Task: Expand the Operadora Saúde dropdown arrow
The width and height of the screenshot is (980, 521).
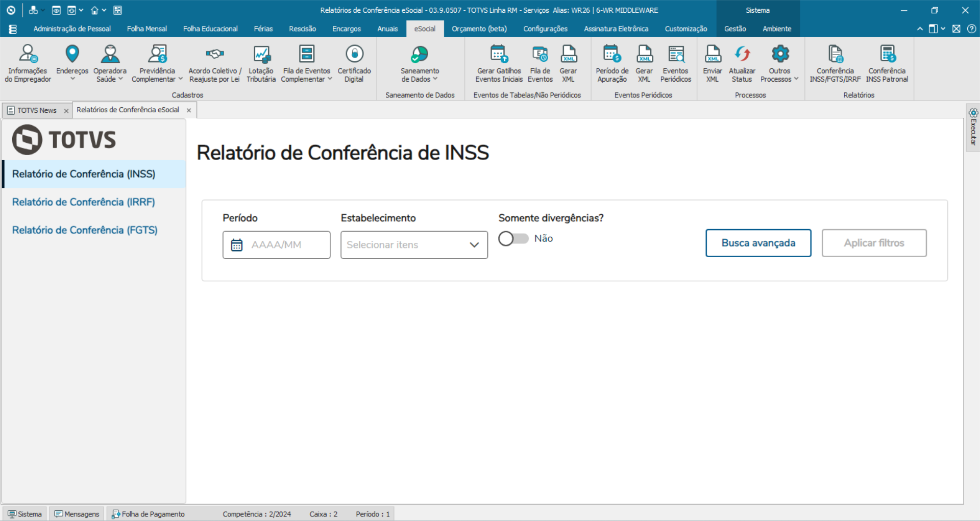Action: (121, 79)
